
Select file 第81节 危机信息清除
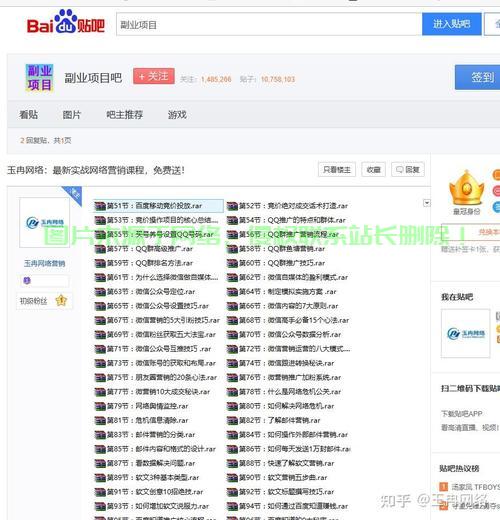pyautogui.click(x=141, y=421)
